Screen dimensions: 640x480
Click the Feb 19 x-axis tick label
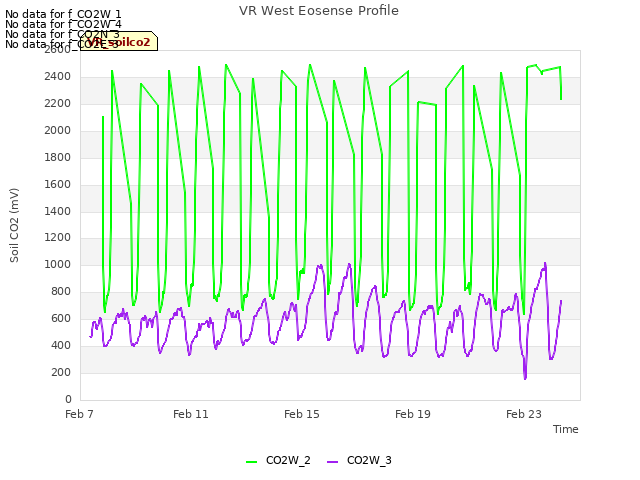tap(413, 414)
